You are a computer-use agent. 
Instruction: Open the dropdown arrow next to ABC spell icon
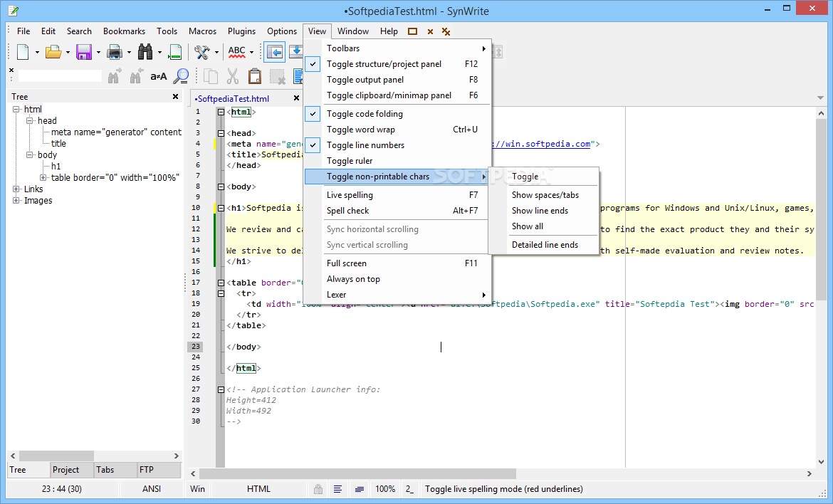(252, 52)
